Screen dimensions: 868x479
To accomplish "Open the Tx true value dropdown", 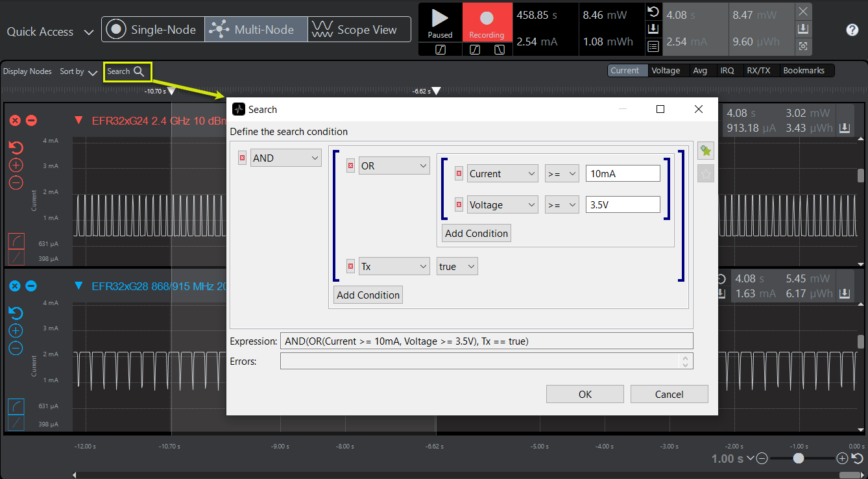I will click(x=457, y=267).
